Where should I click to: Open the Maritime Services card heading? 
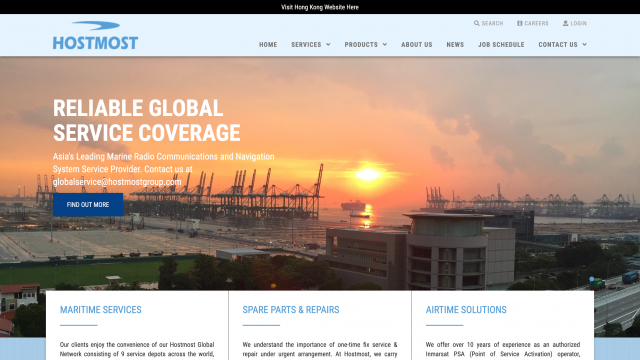(x=101, y=310)
